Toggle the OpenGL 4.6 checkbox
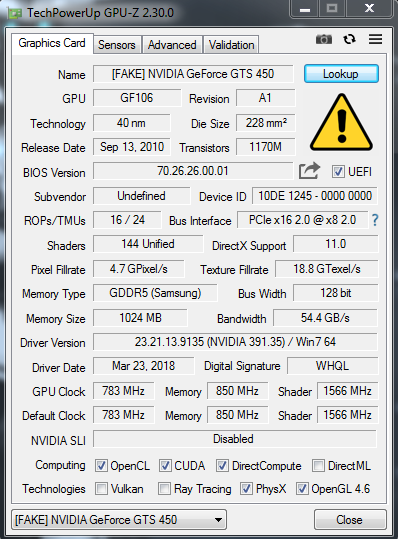Image resolution: width=398 pixels, height=539 pixels. point(302,488)
